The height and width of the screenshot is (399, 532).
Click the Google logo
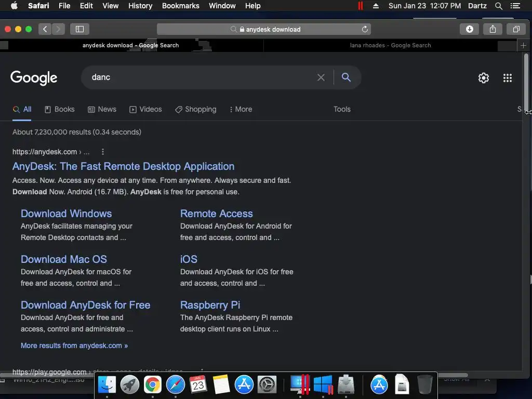point(34,78)
